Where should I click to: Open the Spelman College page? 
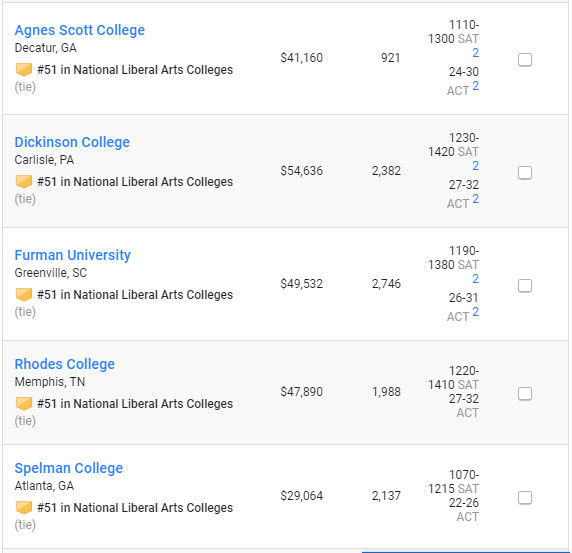click(x=69, y=468)
